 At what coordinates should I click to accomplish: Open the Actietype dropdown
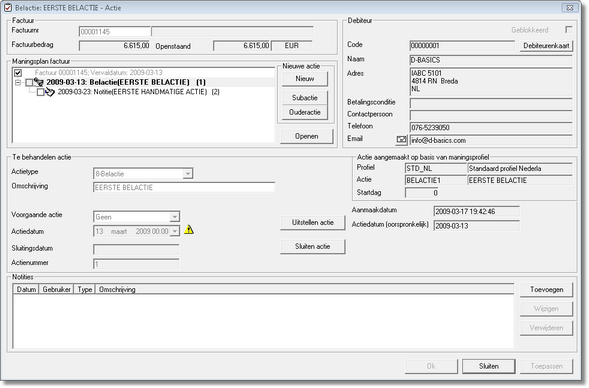pyautogui.click(x=187, y=174)
